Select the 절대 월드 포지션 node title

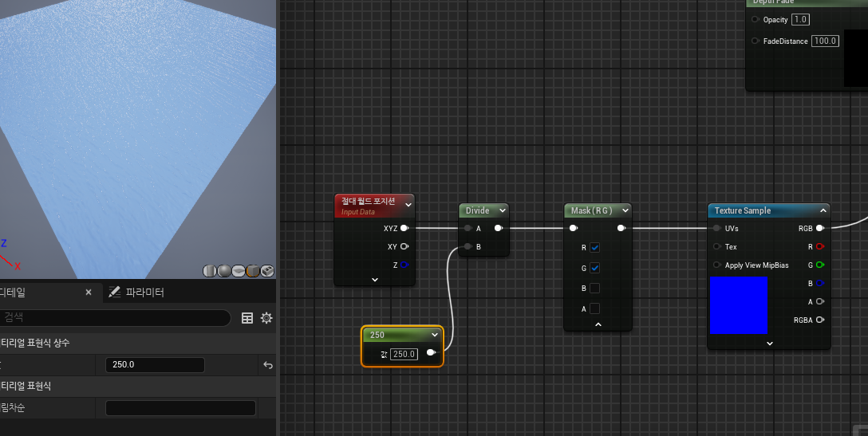pyautogui.click(x=368, y=201)
